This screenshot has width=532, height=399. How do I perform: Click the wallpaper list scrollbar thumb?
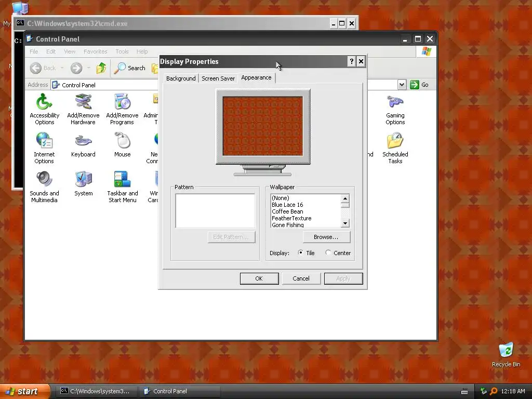[x=345, y=205]
